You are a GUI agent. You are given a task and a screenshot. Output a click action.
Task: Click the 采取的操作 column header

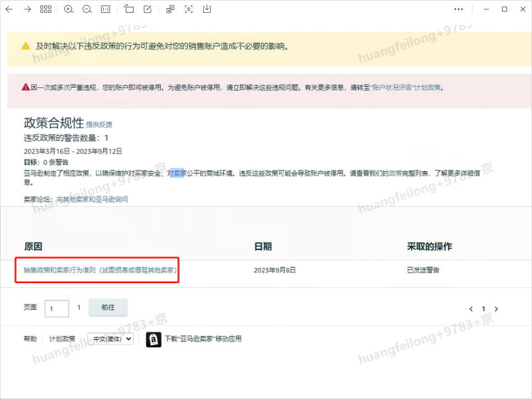(429, 246)
